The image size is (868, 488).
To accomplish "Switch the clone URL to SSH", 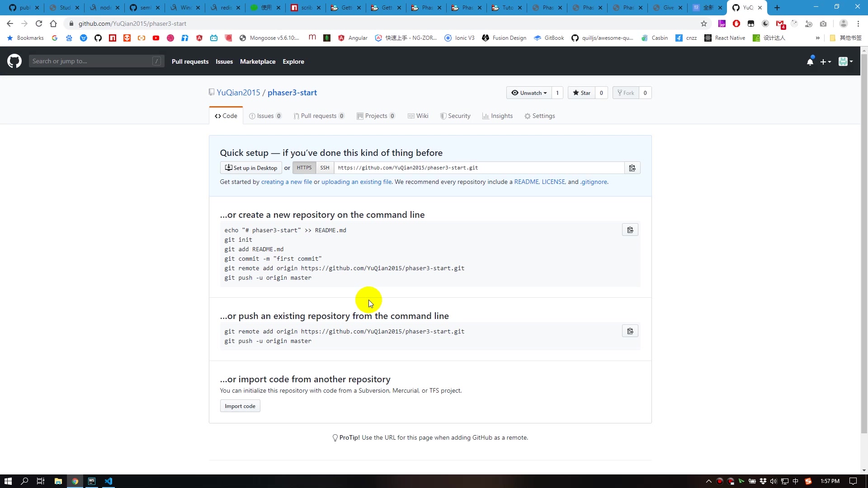I will pyautogui.click(x=325, y=168).
